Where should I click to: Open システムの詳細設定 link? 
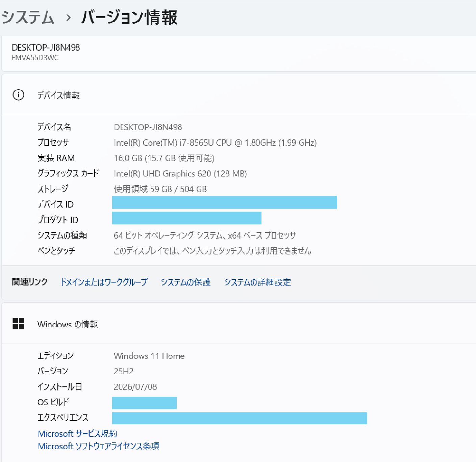[257, 282]
